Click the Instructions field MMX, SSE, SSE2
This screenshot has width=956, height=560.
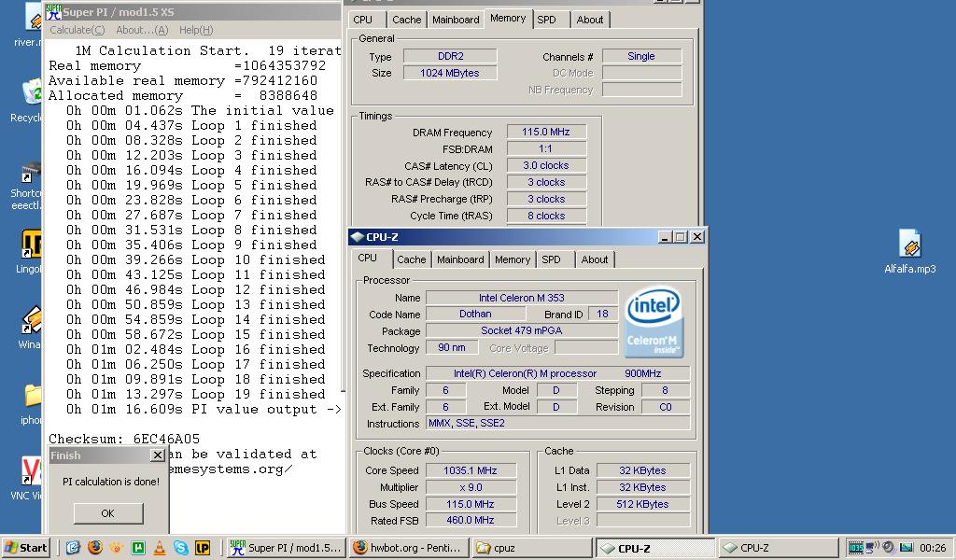(x=558, y=423)
